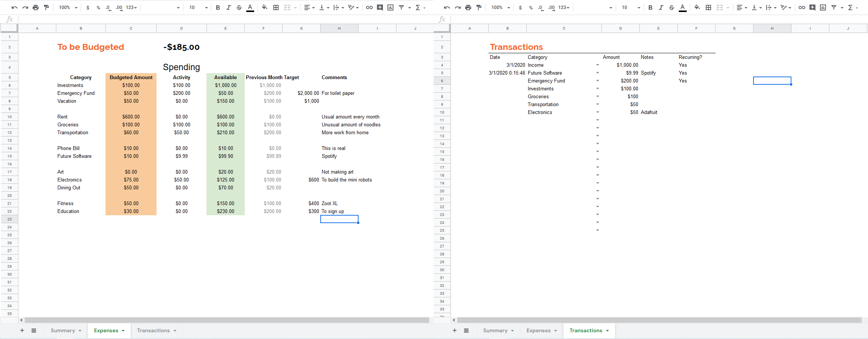Open the Print dialog
868x339 pixels.
(x=36, y=7)
